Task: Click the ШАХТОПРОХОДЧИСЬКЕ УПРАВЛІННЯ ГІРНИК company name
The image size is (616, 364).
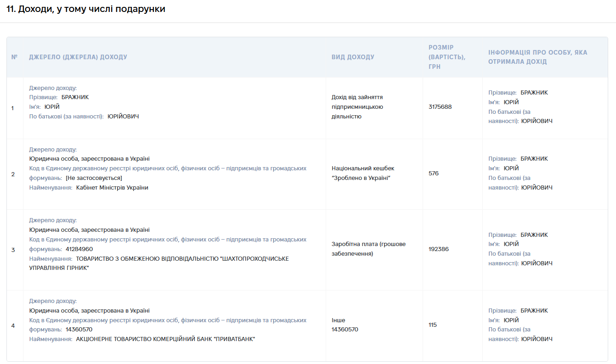Action: coord(159,263)
